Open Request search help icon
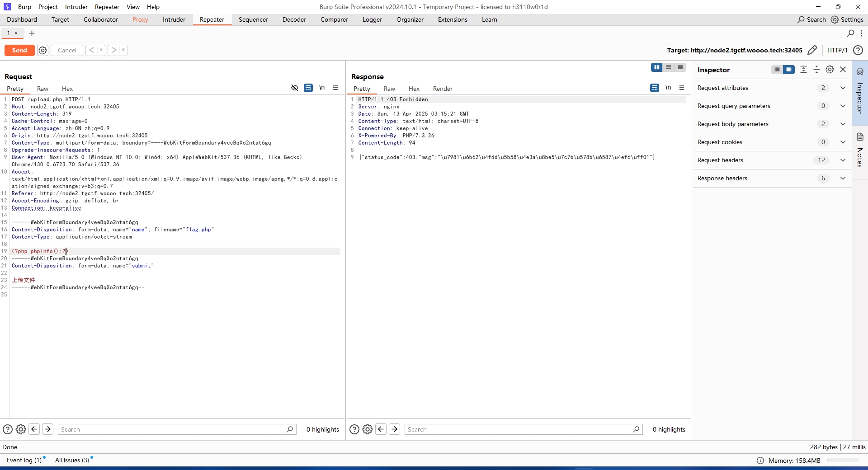 (8, 429)
